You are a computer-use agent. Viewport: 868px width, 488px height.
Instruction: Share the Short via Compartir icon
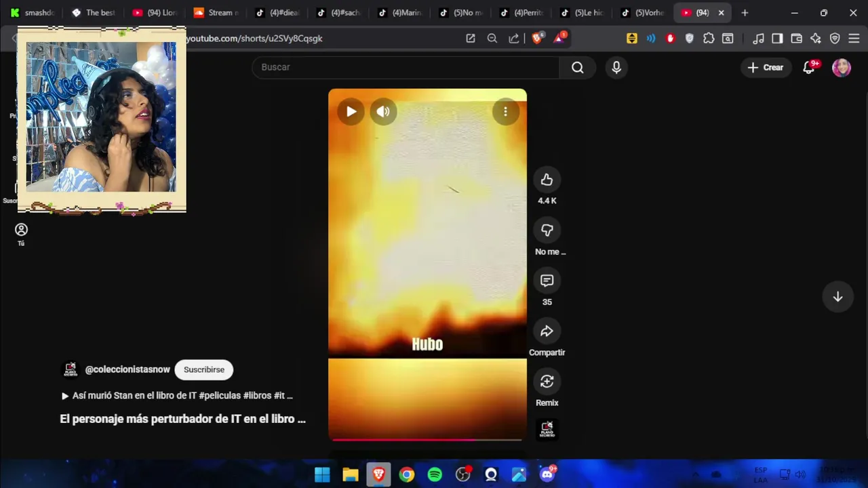[x=547, y=331]
